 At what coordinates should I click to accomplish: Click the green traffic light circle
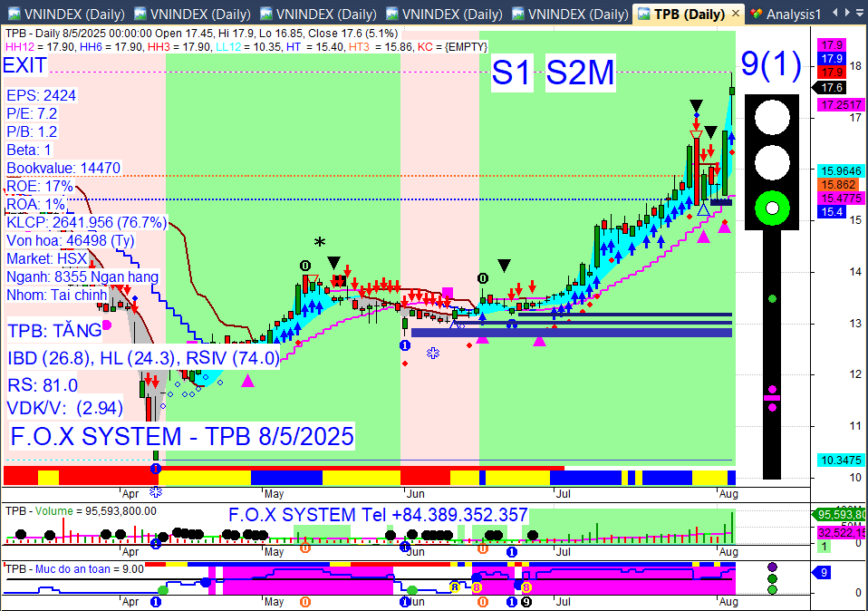772,209
